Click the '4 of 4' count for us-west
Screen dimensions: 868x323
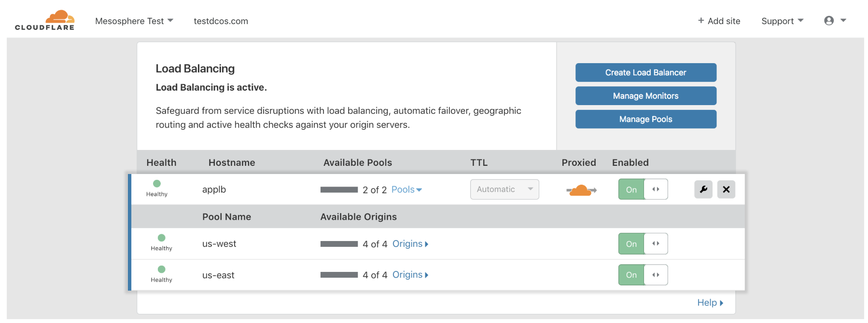pyautogui.click(x=375, y=244)
